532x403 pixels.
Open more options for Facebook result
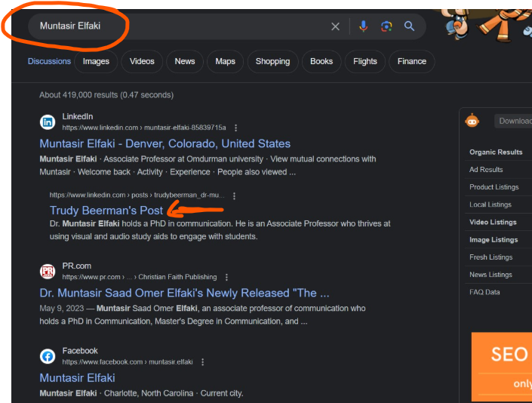[x=202, y=362]
